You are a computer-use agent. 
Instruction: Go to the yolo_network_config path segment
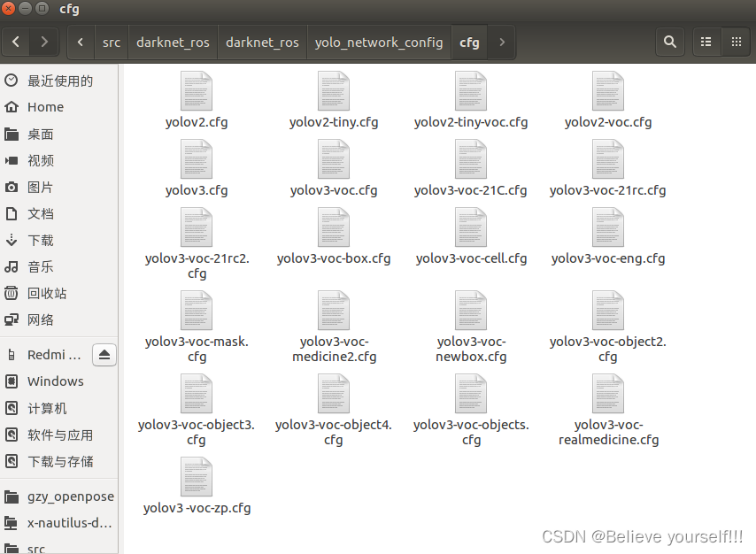point(379,42)
